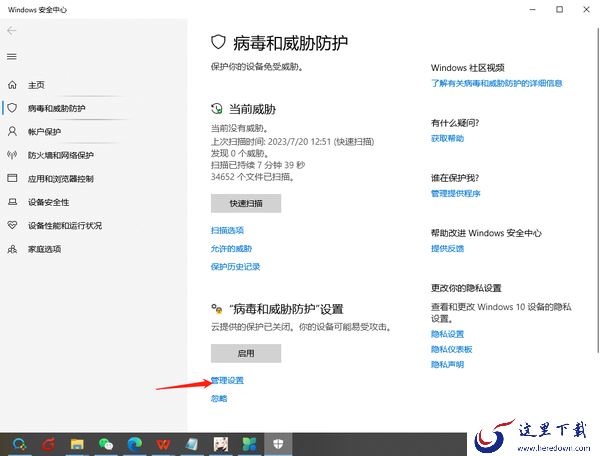The height and width of the screenshot is (456, 600).
Task: Launch Microsoft Edge from the taskbar
Action: click(x=135, y=444)
